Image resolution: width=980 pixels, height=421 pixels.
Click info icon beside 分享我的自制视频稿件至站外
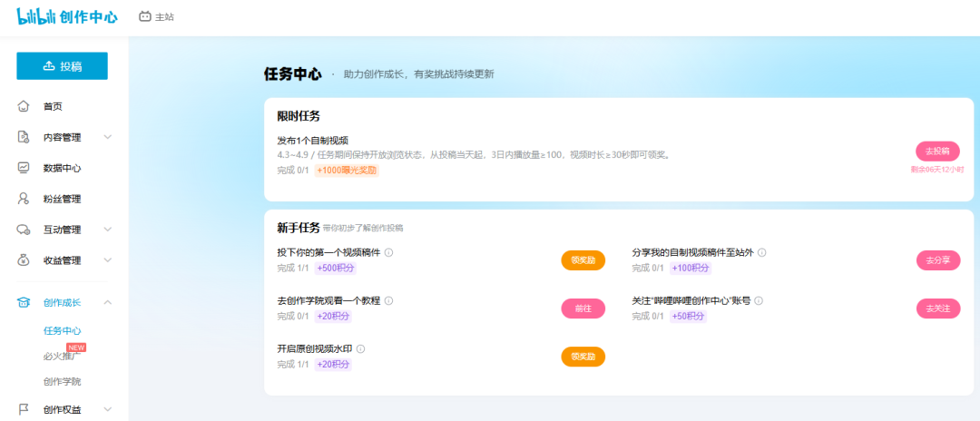pos(762,252)
